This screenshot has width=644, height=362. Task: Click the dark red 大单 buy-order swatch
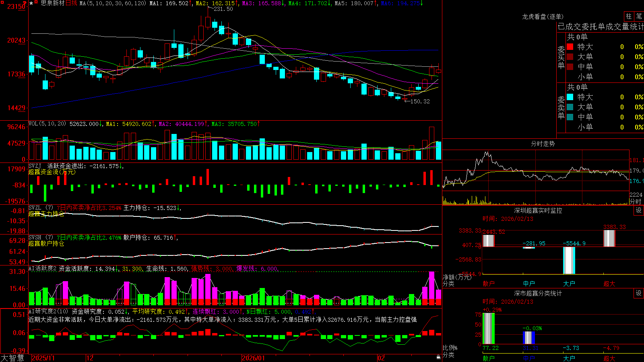pos(570,57)
